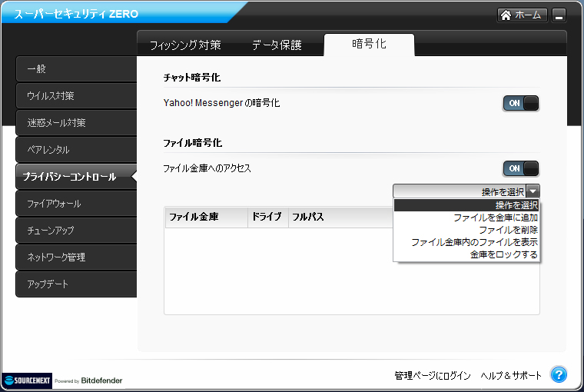Toggle the ファイル金庫へのアクセス switch

coord(521,168)
